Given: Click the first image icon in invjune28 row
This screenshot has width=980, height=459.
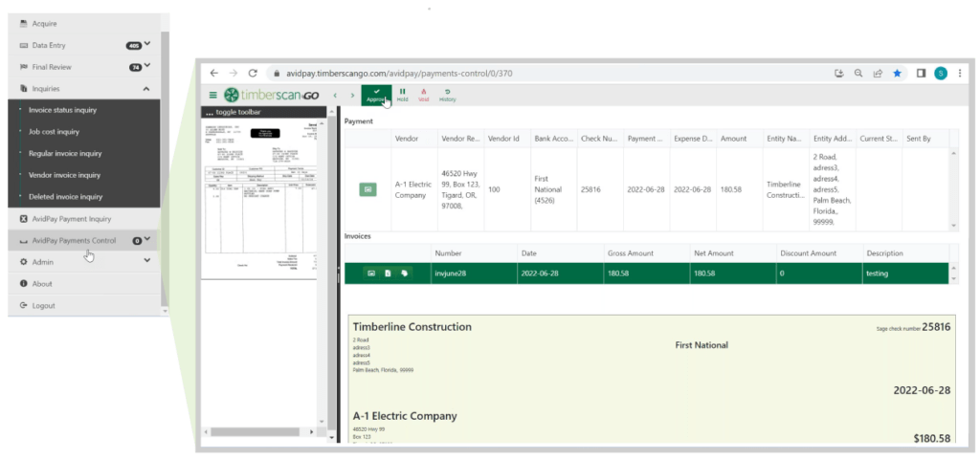Looking at the screenshot, I should pyautogui.click(x=371, y=273).
